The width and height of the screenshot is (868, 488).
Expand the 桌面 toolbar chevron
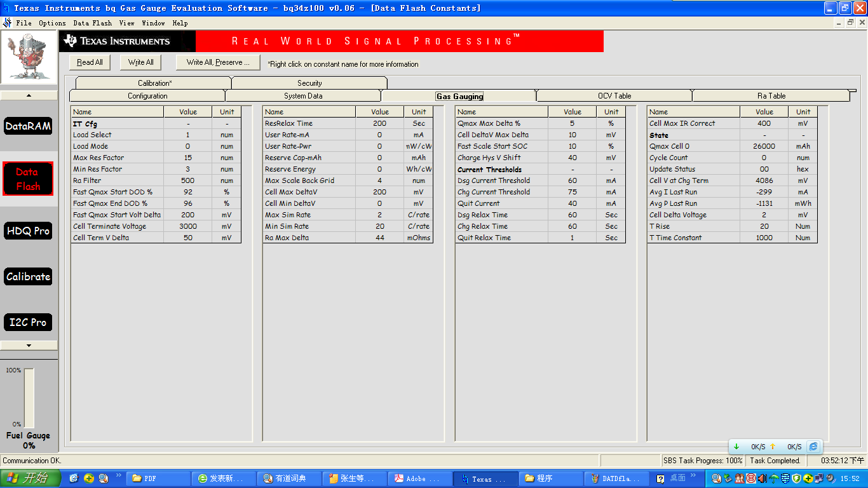coord(693,475)
